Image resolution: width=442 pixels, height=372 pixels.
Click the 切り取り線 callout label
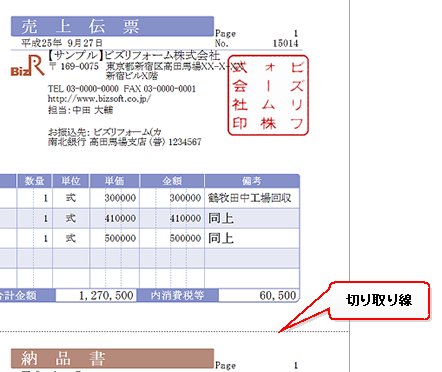click(379, 300)
